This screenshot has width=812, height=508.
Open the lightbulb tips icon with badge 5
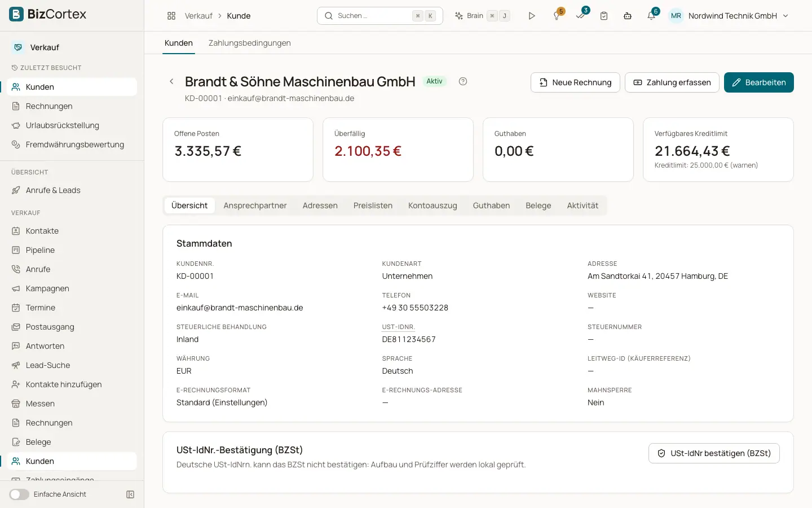(x=557, y=16)
